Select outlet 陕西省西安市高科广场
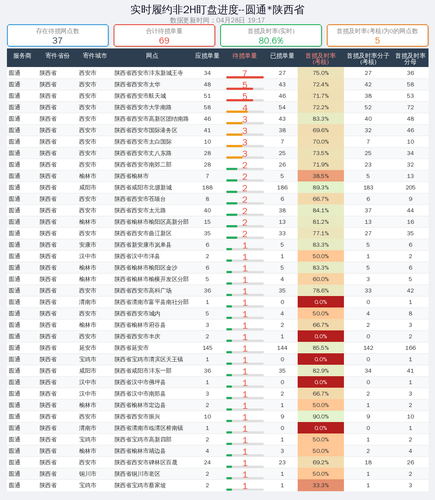Image resolution: width=435 pixels, height=500 pixels. coord(143,290)
